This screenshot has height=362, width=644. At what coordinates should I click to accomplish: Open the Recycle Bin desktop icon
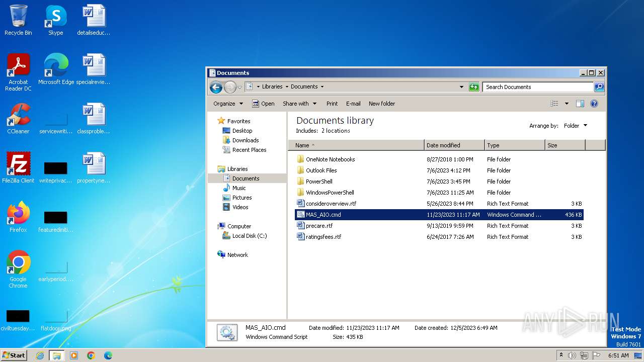coord(18,20)
